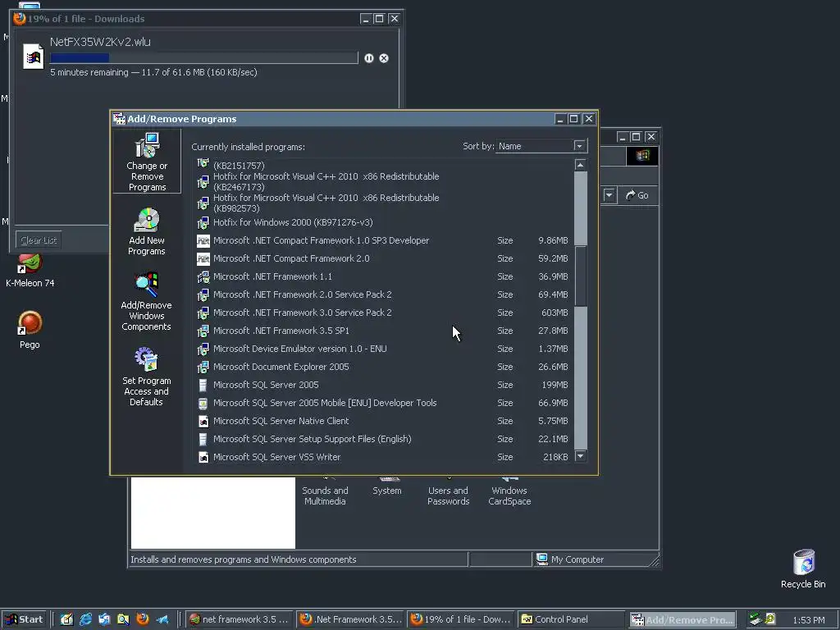Click the download progress bar
The width and height of the screenshot is (840, 630).
coord(203,58)
